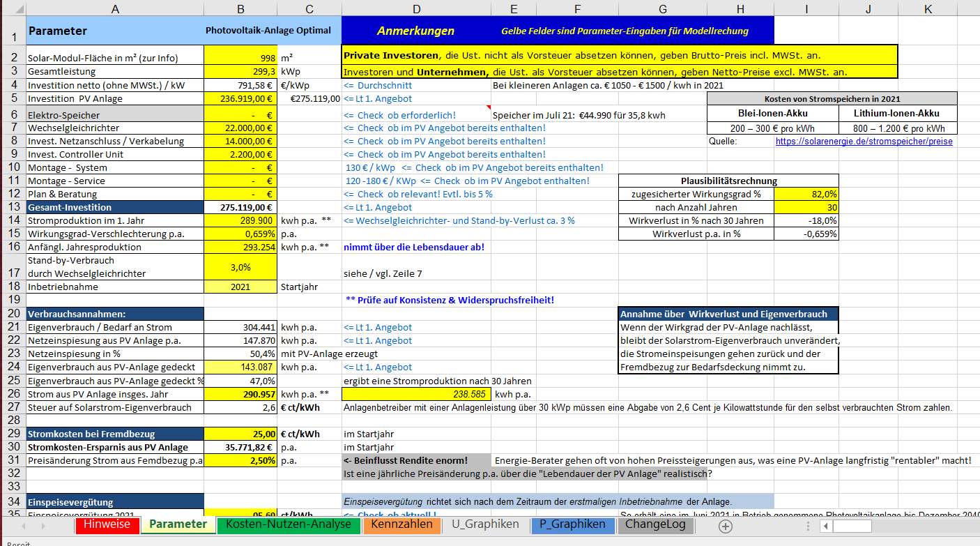Show the ChangeLog sheet tab
Image resolution: width=980 pixels, height=546 pixels.
[x=655, y=525]
